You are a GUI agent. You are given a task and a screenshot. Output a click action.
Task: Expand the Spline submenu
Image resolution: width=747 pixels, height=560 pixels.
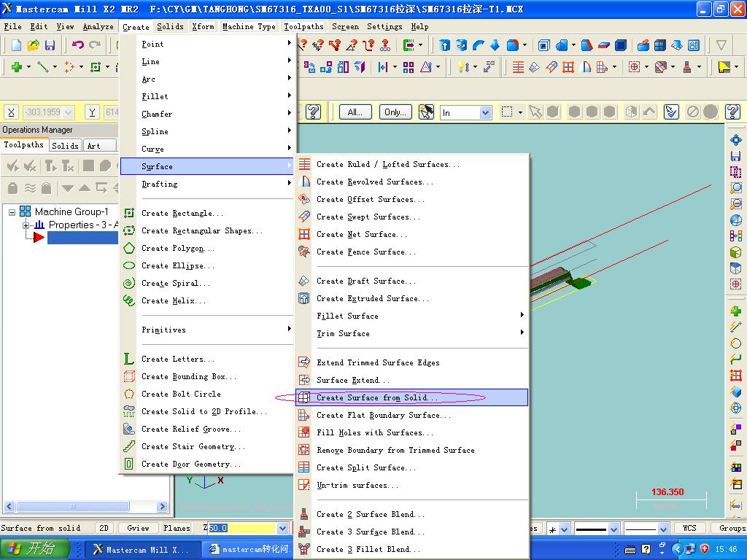click(x=207, y=131)
